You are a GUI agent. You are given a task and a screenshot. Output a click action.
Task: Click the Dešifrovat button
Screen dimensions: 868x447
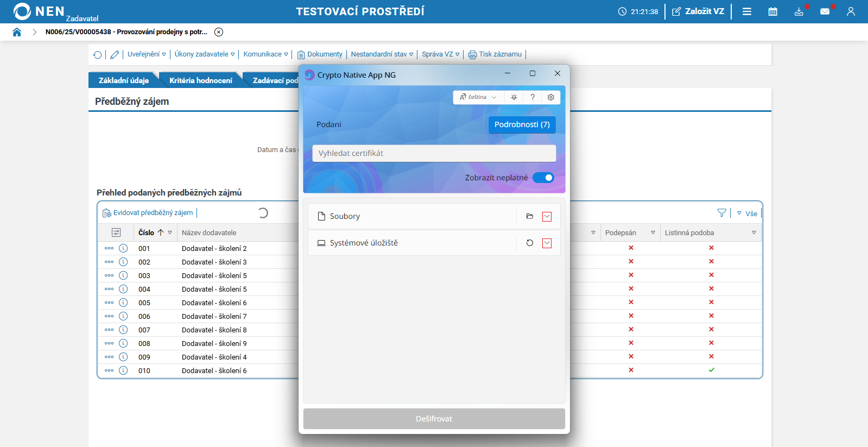click(434, 419)
